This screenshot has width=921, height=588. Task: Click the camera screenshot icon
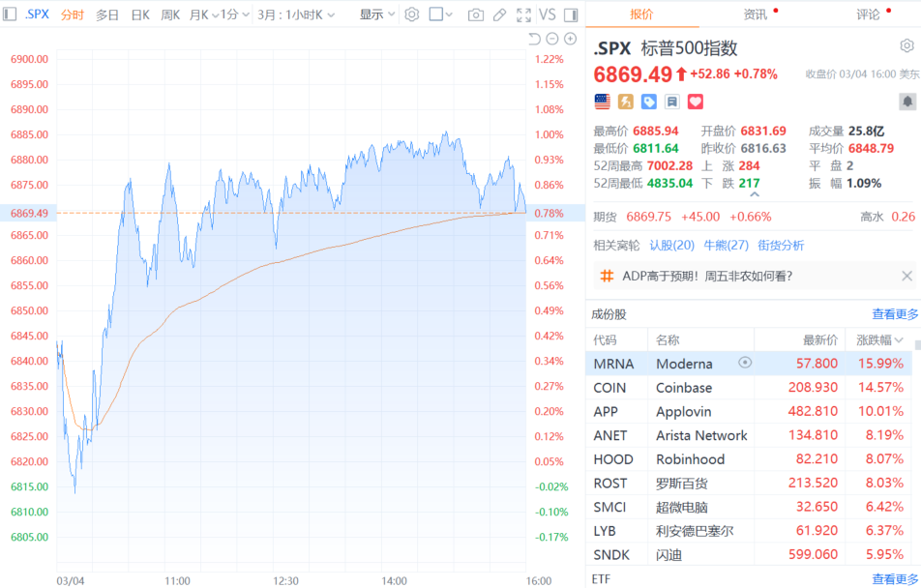pyautogui.click(x=475, y=15)
